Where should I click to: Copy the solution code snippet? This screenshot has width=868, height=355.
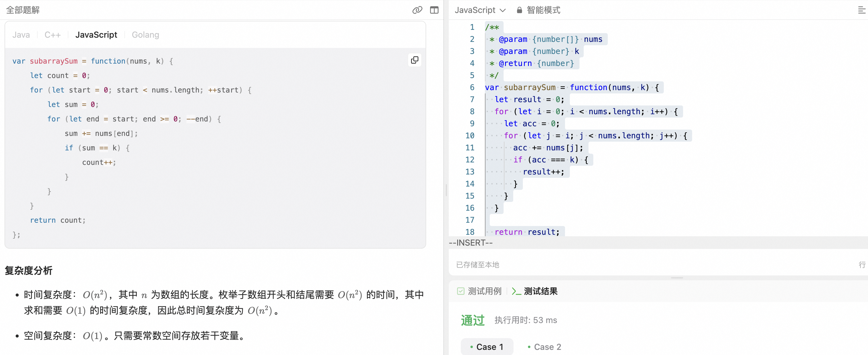[414, 60]
